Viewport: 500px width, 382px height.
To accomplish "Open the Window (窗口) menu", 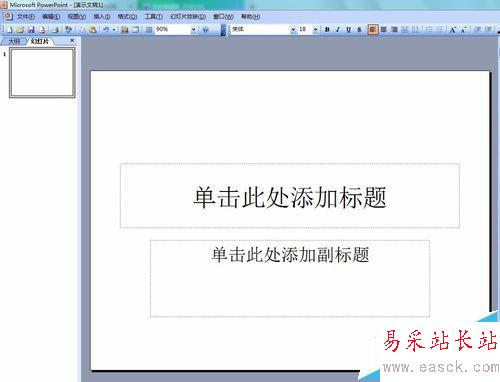I will click(223, 16).
